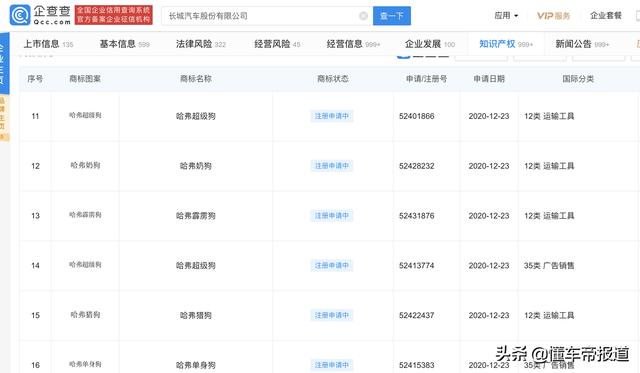Click the 国际分类 column header
The height and width of the screenshot is (373, 640).
(578, 79)
